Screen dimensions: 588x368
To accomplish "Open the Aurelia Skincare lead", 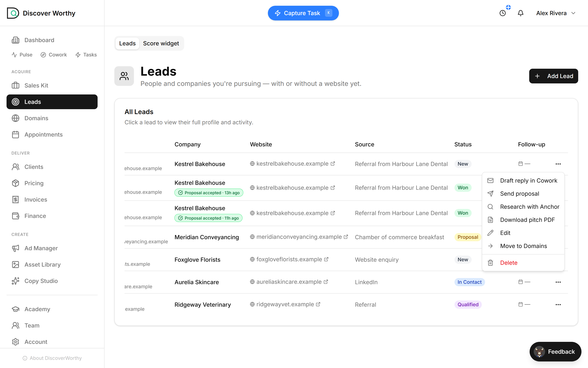I will click(197, 282).
